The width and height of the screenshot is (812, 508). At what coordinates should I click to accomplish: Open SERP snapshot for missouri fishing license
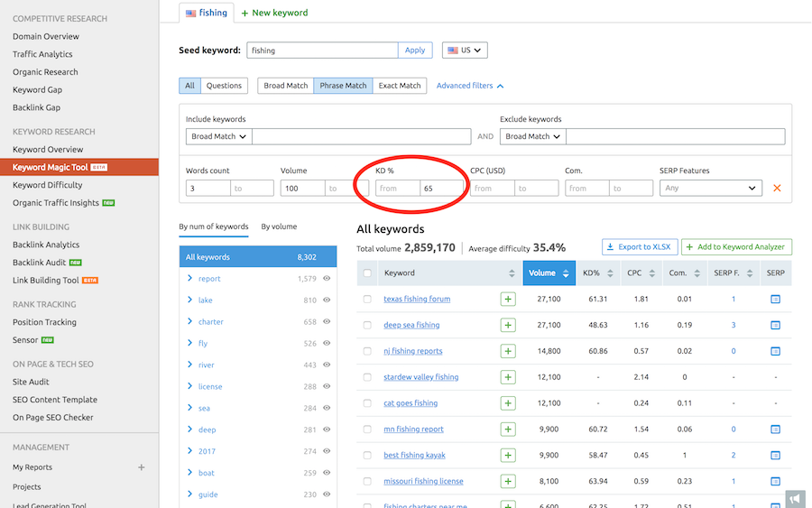pos(775,481)
